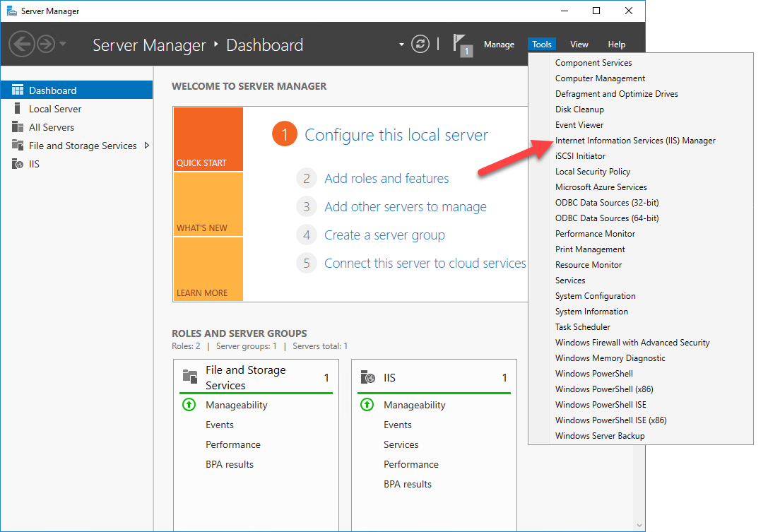
Task: Click Add roles and features link
Action: coord(386,179)
